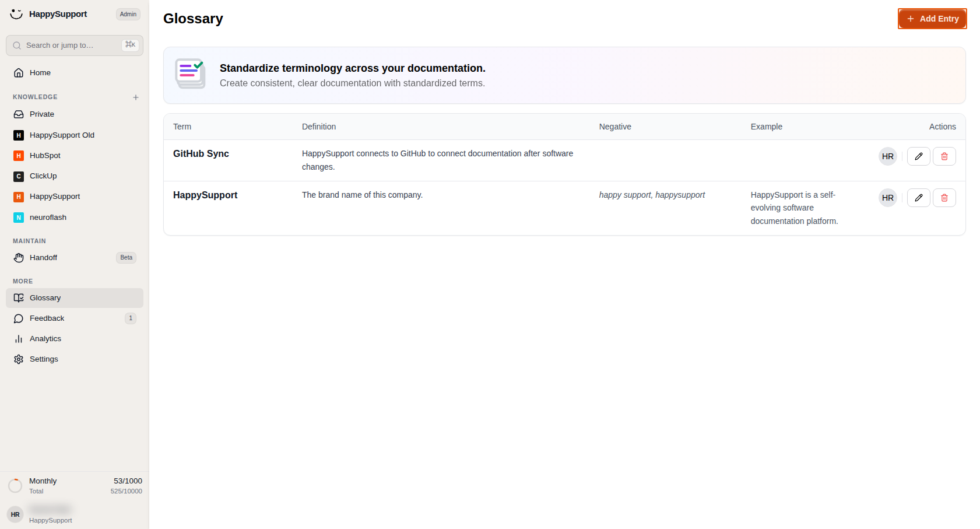Screen dimensions: 980x529
Task: Click the Feedback speech bubble icon
Action: [19, 318]
